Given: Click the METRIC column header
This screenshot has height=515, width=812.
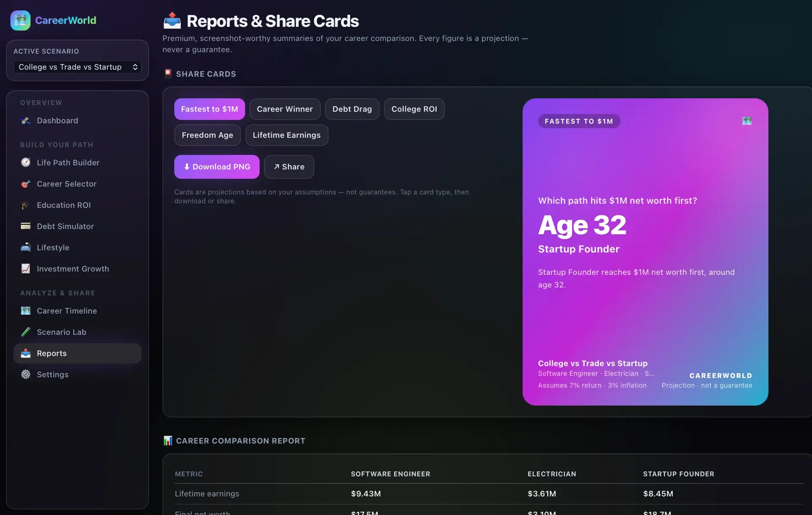Looking at the screenshot, I should [x=189, y=474].
